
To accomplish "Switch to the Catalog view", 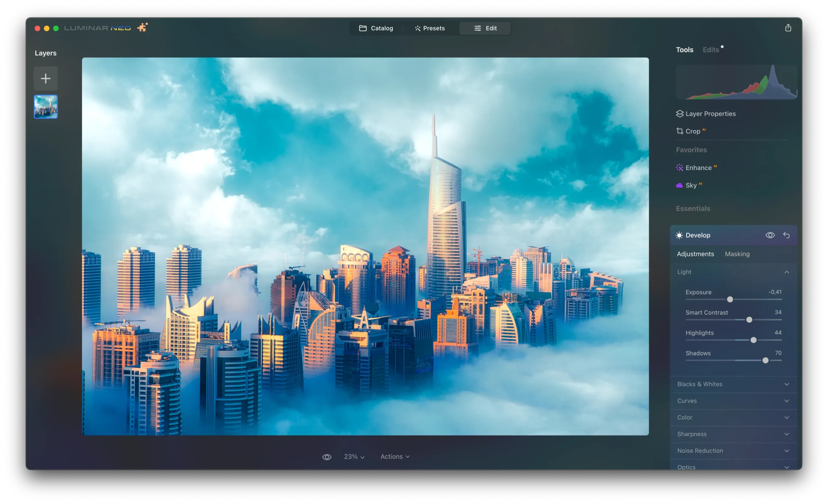I will 377,28.
